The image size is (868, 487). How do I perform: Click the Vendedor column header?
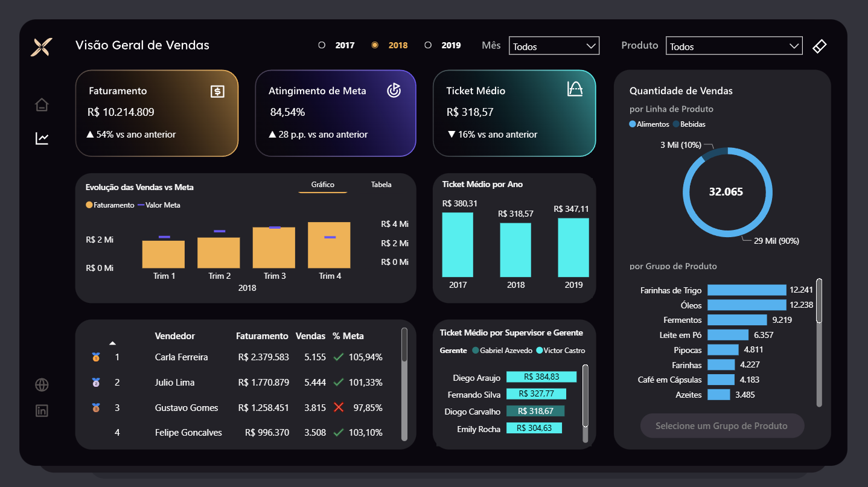point(175,336)
